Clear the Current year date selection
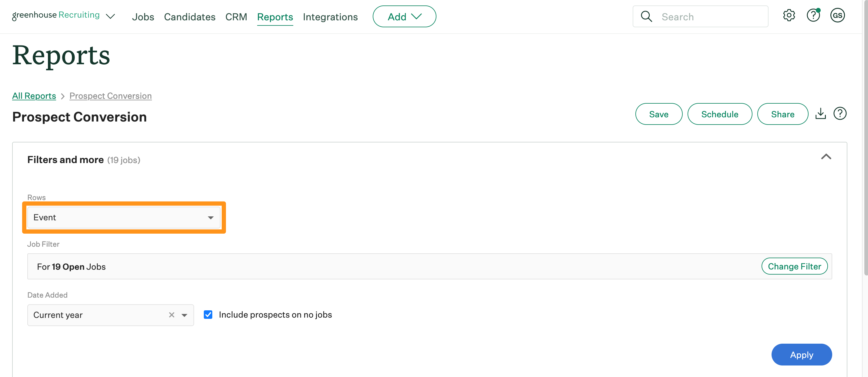Image resolution: width=868 pixels, height=377 pixels. coord(172,315)
